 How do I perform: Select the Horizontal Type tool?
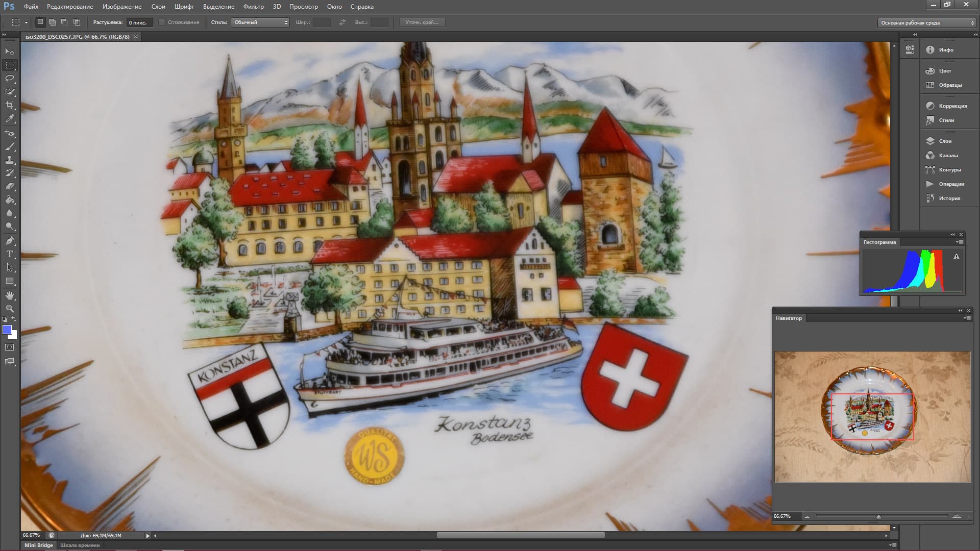[10, 254]
